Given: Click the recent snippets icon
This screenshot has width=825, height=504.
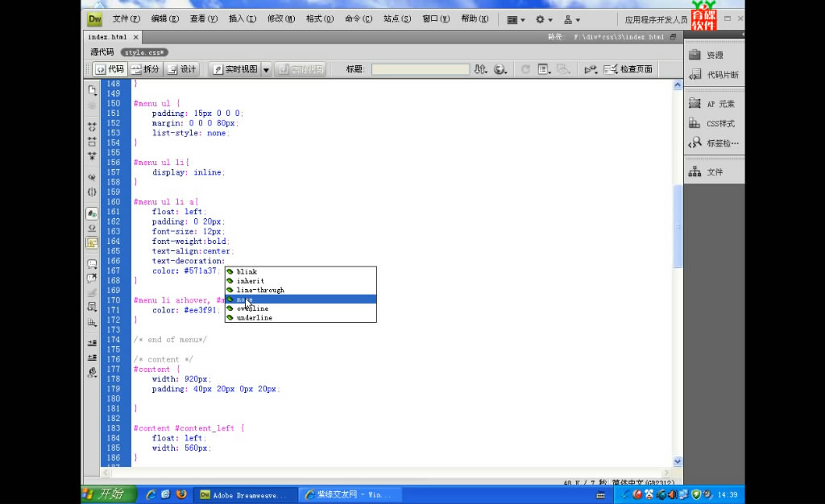Looking at the screenshot, I should (92, 307).
